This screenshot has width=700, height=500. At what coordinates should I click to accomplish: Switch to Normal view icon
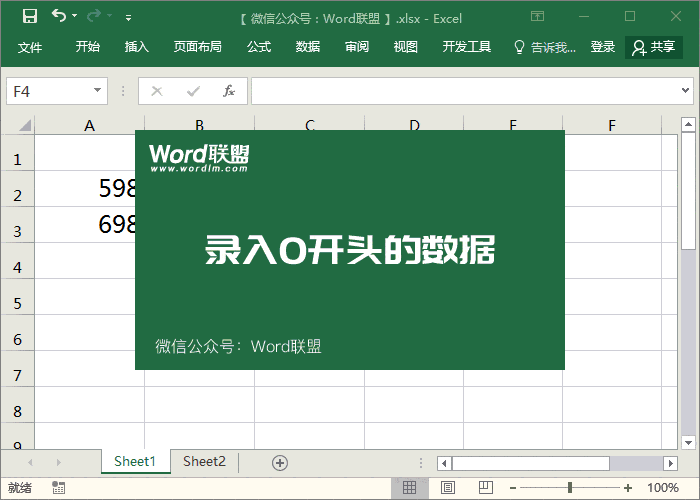pyautogui.click(x=409, y=488)
